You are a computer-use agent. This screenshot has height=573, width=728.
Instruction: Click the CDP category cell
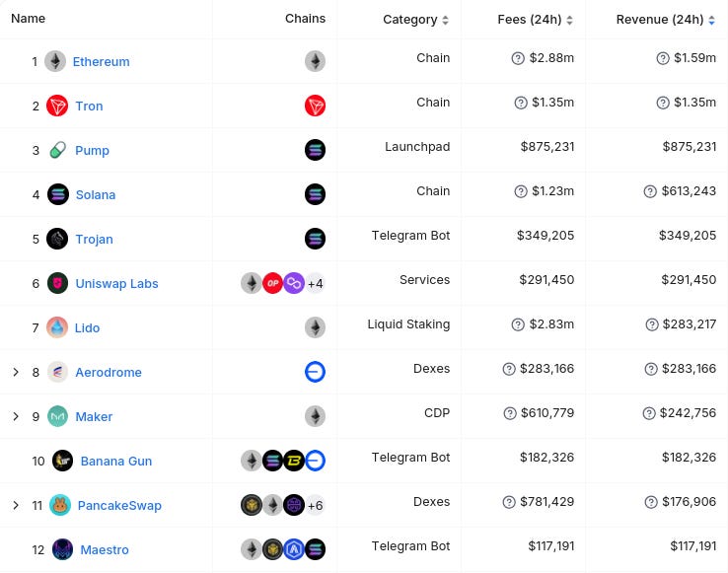click(x=437, y=413)
